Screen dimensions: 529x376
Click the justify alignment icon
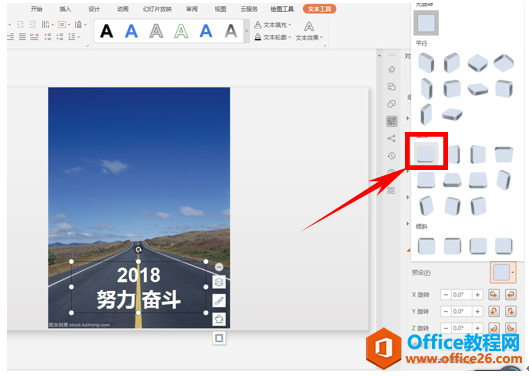tap(22, 36)
